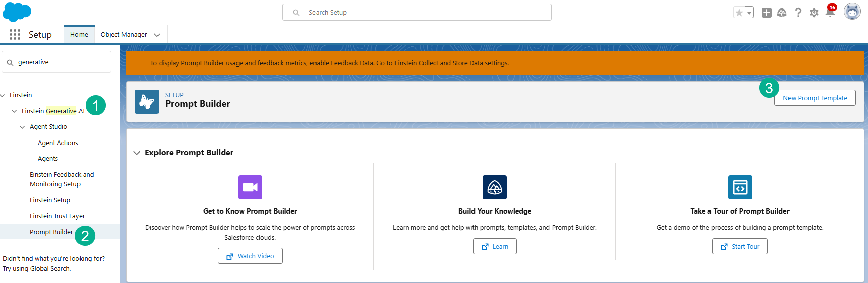
Task: Click the Quick Find magnifier icon
Action: [x=10, y=63]
